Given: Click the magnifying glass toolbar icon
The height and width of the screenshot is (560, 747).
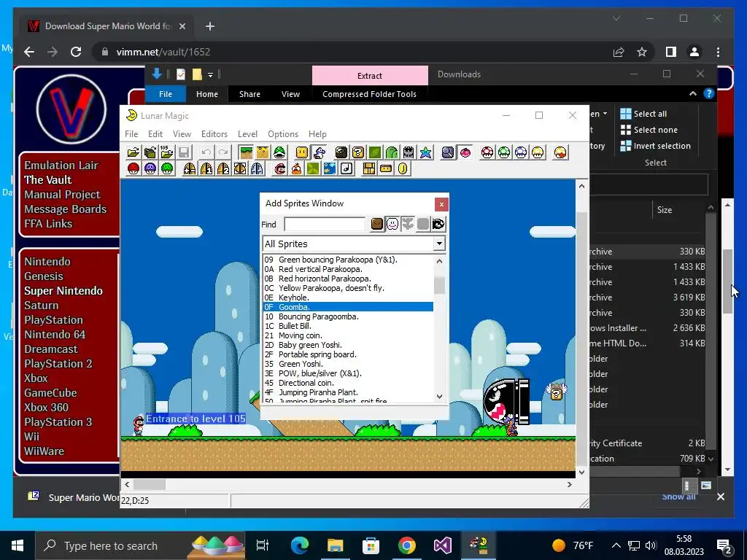Looking at the screenshot, I should 448,152.
